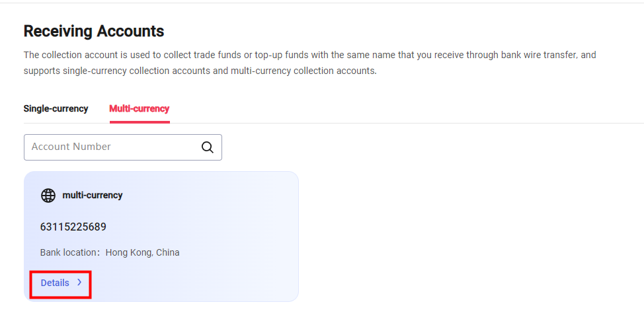This screenshot has height=329, width=644.
Task: Switch to the Single-currency tab
Action: [x=56, y=108]
